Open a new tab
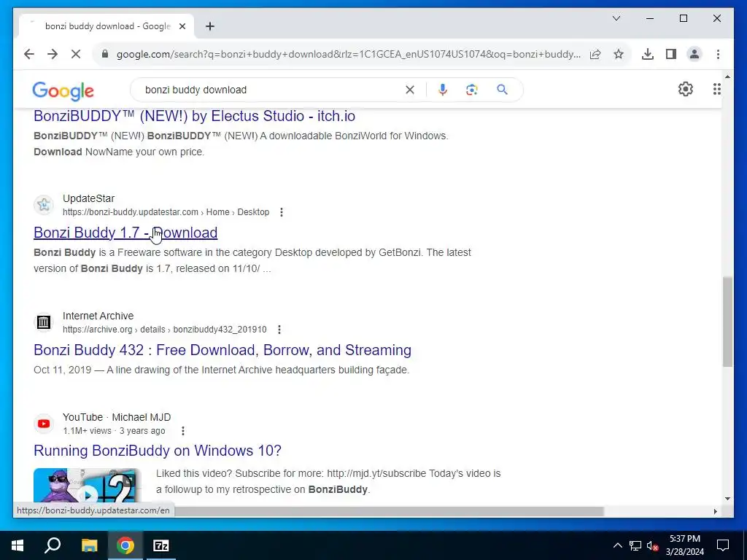Screen dimensions: 747x560 coord(210,27)
